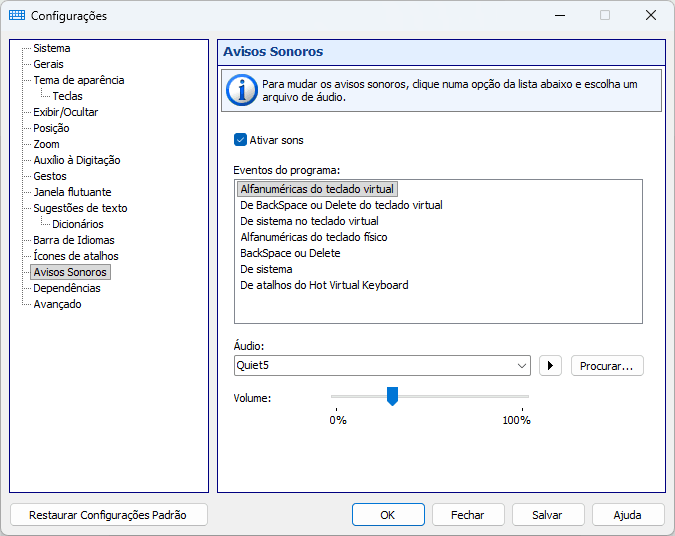The height and width of the screenshot is (536, 675).
Task: Select Gestos in the settings tree
Action: (x=50, y=176)
